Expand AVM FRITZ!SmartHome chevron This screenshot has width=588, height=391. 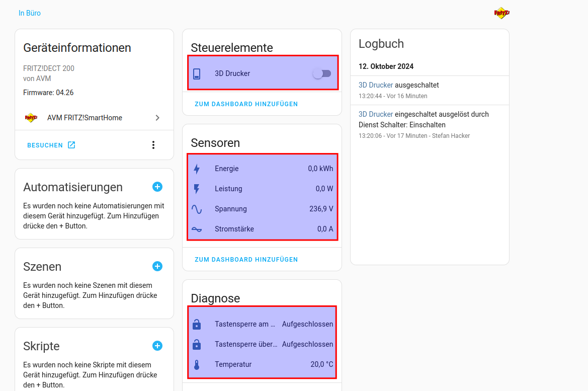click(157, 118)
